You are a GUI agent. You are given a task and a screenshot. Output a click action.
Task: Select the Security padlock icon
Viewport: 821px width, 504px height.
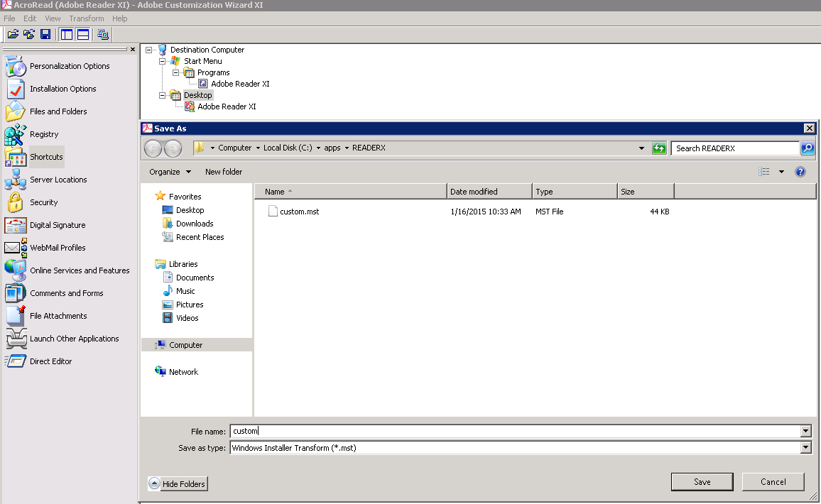pyautogui.click(x=15, y=202)
